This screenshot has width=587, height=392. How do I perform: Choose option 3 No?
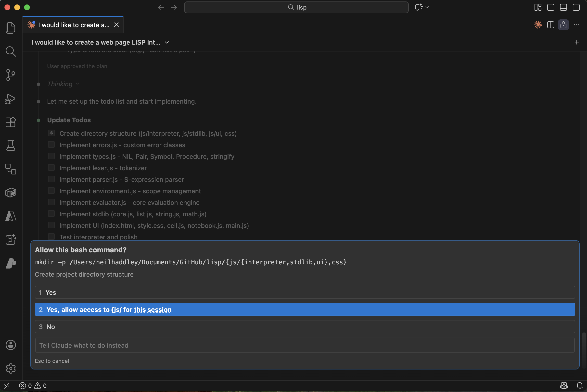coord(305,327)
